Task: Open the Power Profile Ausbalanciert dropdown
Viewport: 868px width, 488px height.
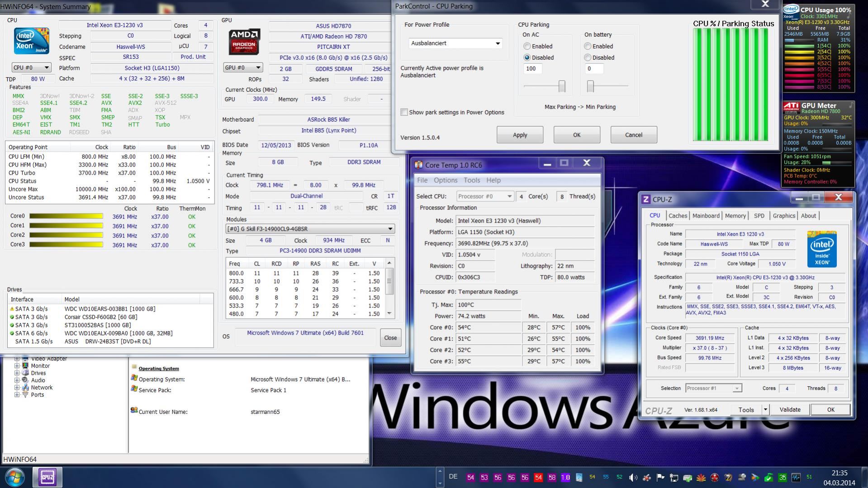Action: (455, 43)
